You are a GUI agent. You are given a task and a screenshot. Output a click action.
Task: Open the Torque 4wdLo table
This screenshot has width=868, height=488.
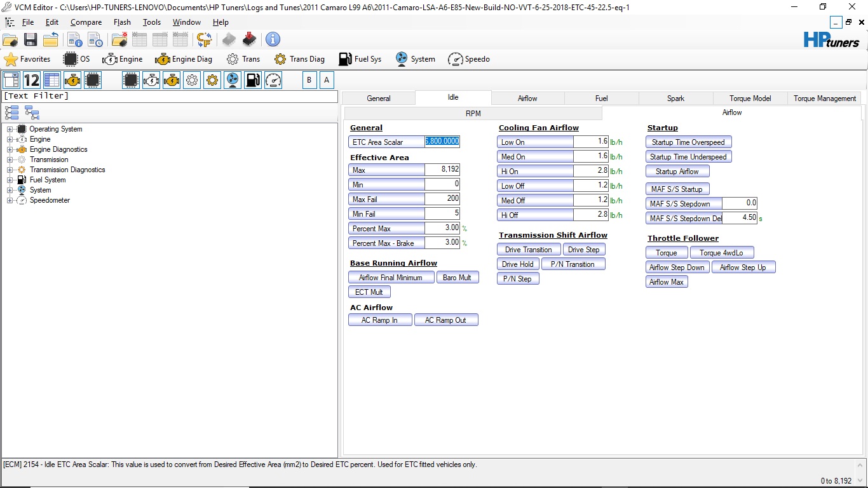(721, 253)
